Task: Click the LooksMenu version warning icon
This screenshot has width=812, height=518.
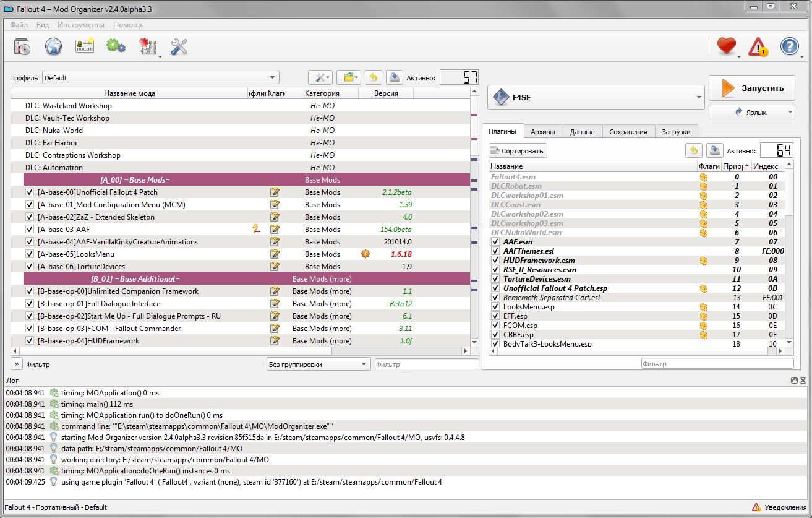Action: (x=365, y=254)
